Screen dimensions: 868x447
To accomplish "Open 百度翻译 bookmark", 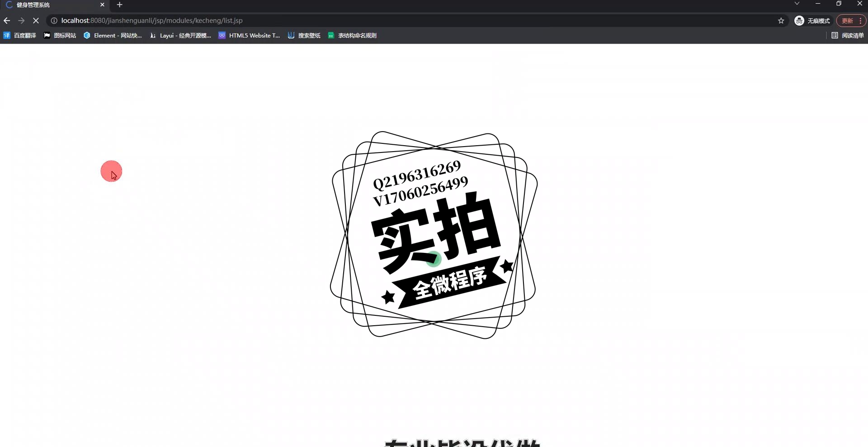I will tap(19, 35).
